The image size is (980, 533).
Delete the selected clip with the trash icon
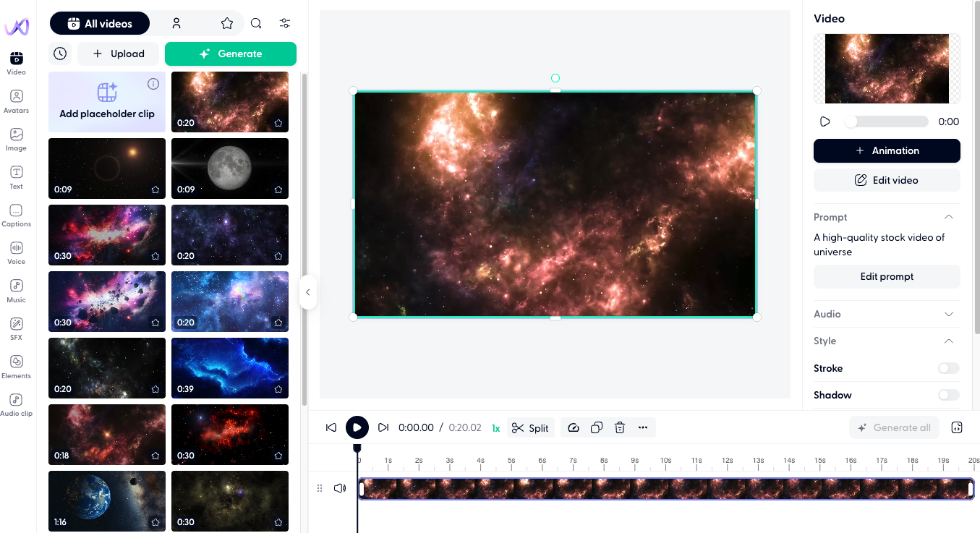tap(620, 427)
